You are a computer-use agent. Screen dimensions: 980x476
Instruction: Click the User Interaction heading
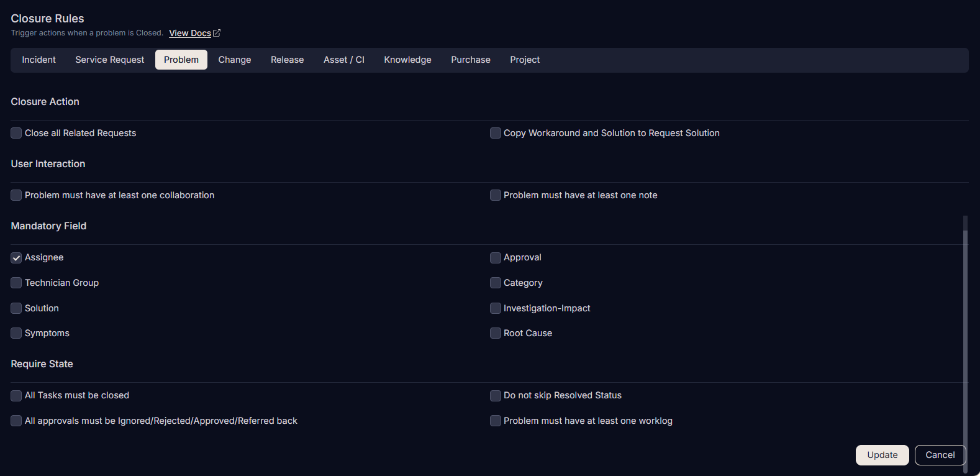[48, 163]
